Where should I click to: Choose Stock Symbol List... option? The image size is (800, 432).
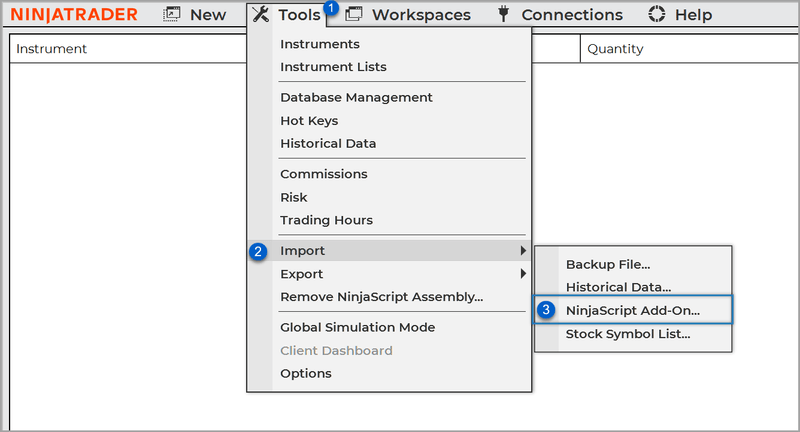tap(628, 334)
